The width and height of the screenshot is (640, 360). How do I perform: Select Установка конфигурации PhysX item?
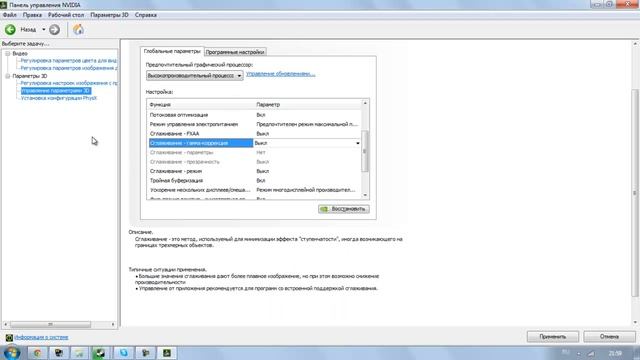(x=59, y=98)
